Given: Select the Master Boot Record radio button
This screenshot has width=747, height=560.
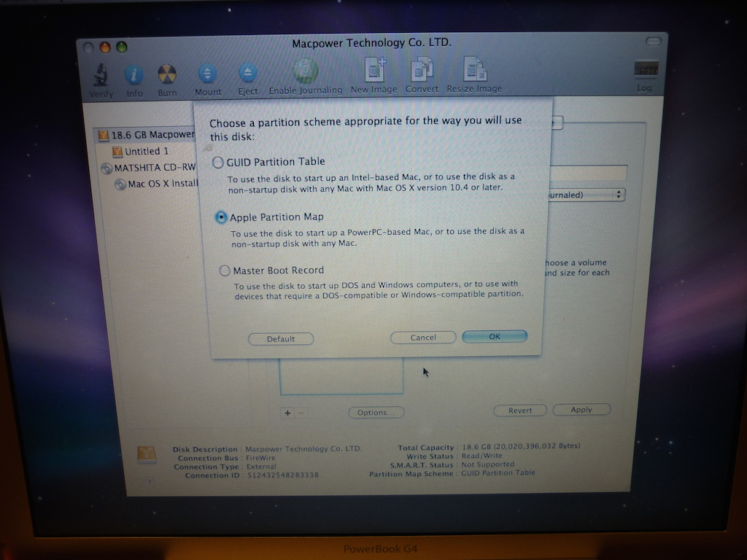Looking at the screenshot, I should (225, 271).
